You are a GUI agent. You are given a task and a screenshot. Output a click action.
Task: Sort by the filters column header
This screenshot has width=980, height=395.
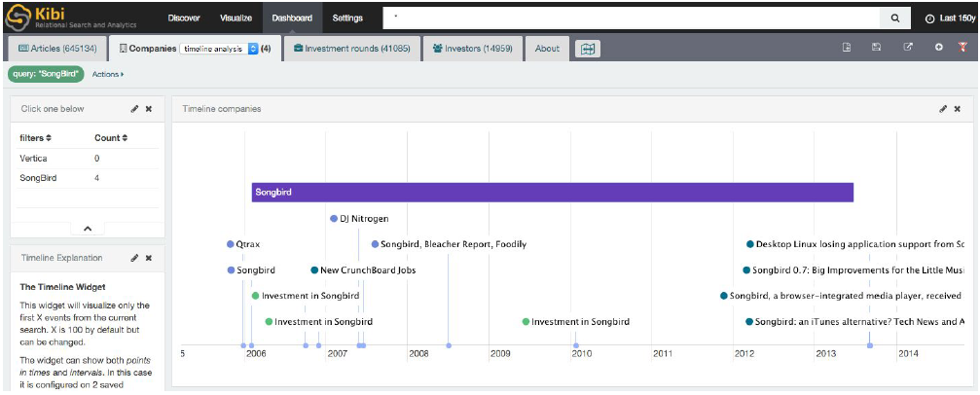pos(36,138)
